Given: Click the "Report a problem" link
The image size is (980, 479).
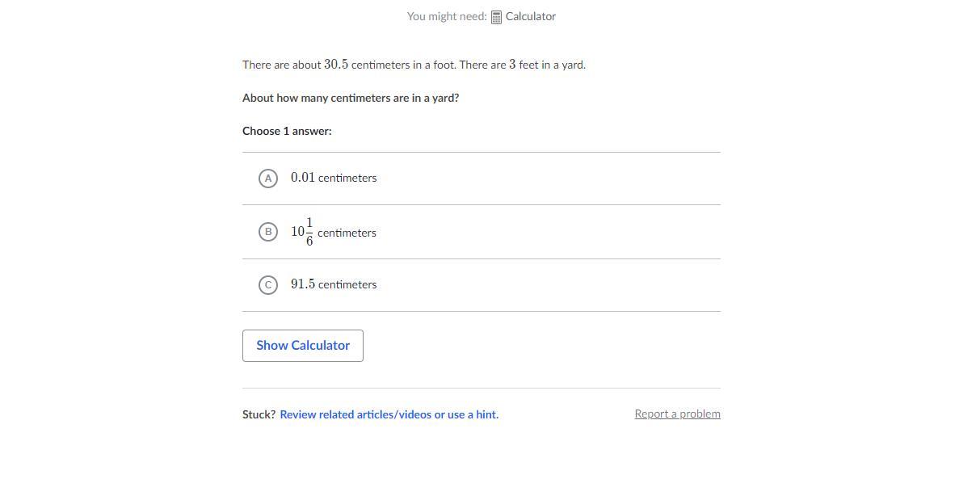Looking at the screenshot, I should [x=677, y=414].
